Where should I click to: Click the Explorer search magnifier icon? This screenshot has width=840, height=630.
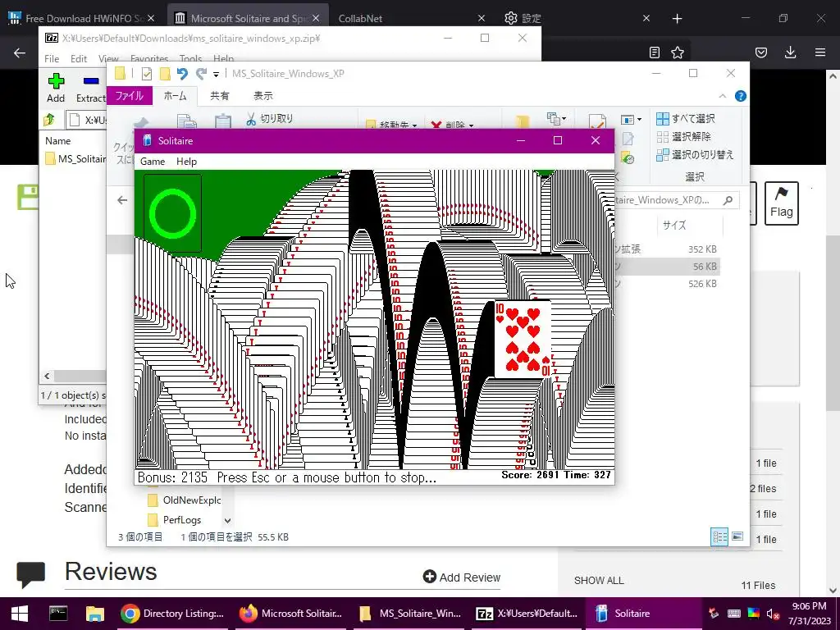click(x=728, y=200)
